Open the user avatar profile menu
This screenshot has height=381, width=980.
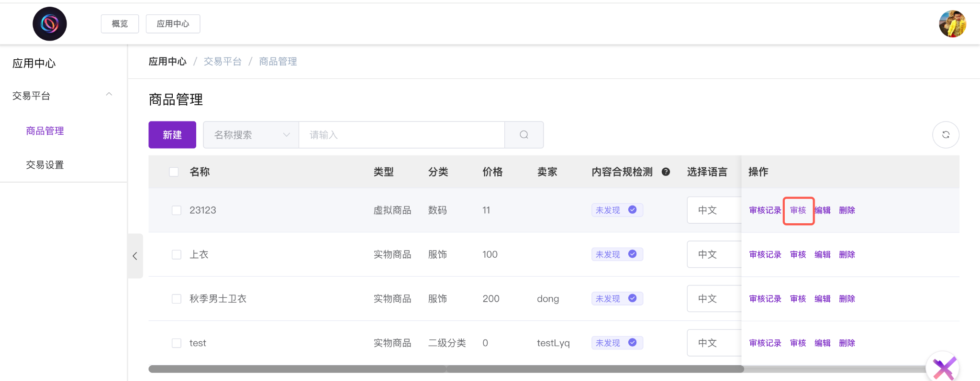point(952,24)
